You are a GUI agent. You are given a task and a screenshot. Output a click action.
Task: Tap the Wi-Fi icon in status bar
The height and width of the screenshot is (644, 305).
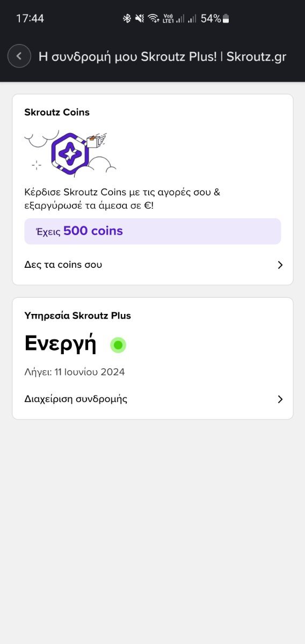(x=154, y=19)
